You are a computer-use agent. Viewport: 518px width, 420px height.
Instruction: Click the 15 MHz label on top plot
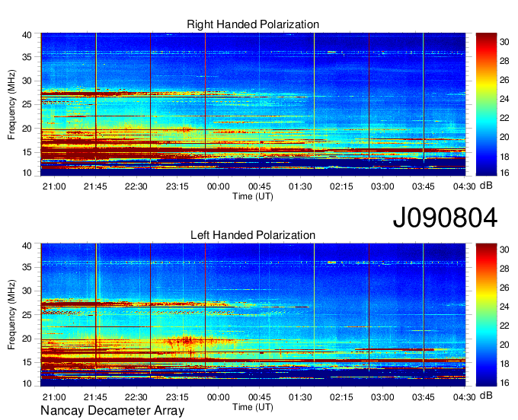27,152
